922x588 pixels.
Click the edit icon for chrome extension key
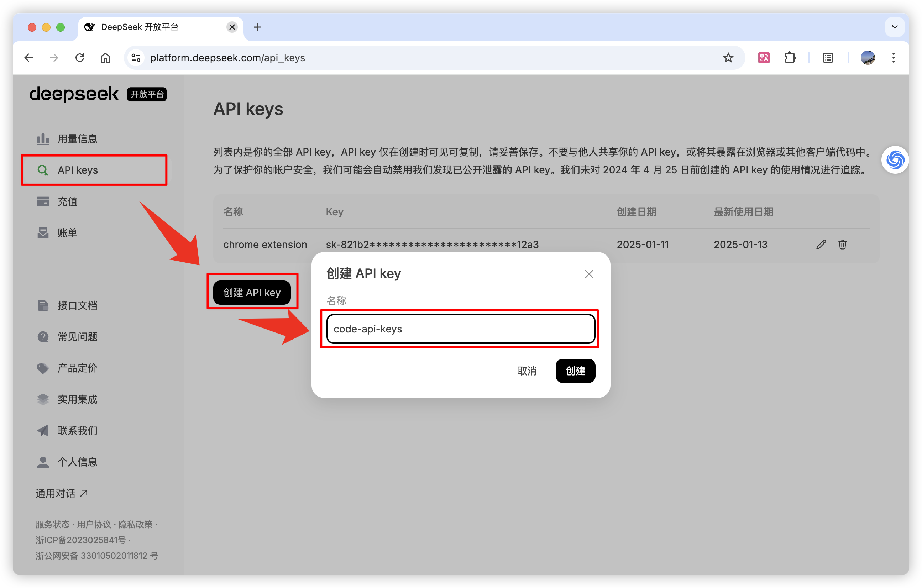click(821, 244)
